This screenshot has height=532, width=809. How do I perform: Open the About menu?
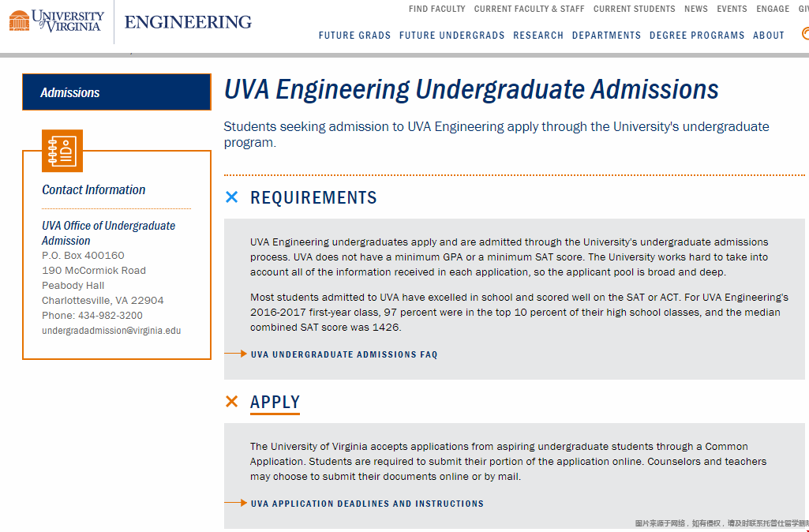[x=769, y=36]
